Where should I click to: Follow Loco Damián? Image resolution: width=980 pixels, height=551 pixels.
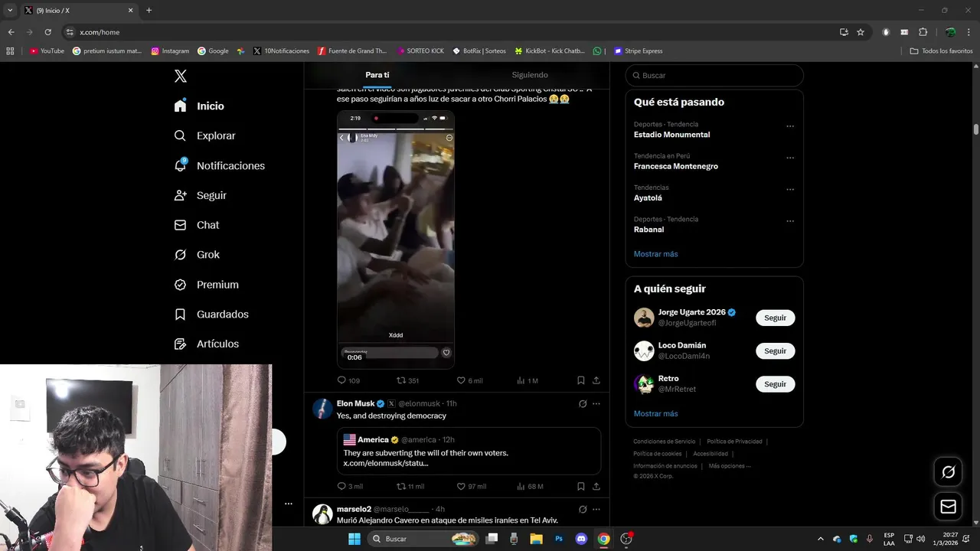(775, 351)
